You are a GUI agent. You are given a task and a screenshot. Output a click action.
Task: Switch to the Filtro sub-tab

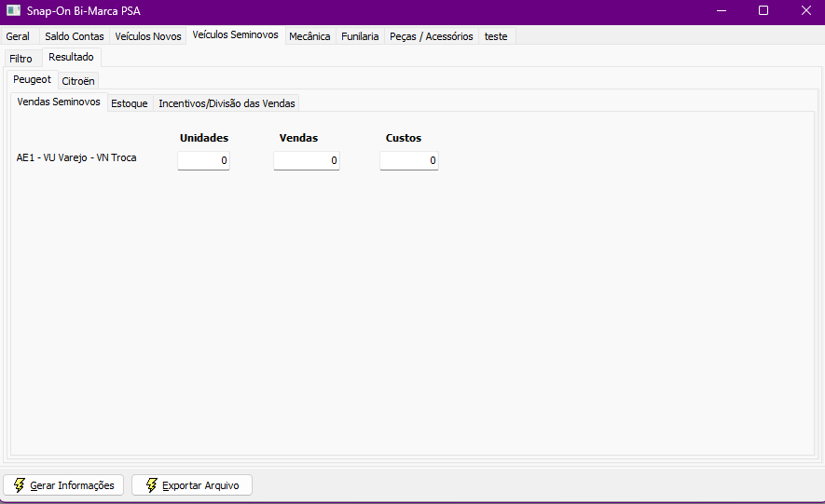click(x=21, y=59)
